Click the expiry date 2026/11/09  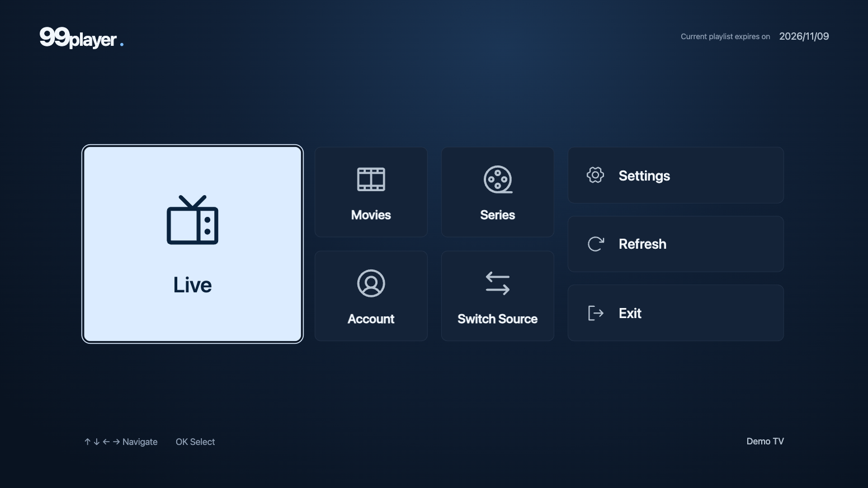[x=804, y=36]
